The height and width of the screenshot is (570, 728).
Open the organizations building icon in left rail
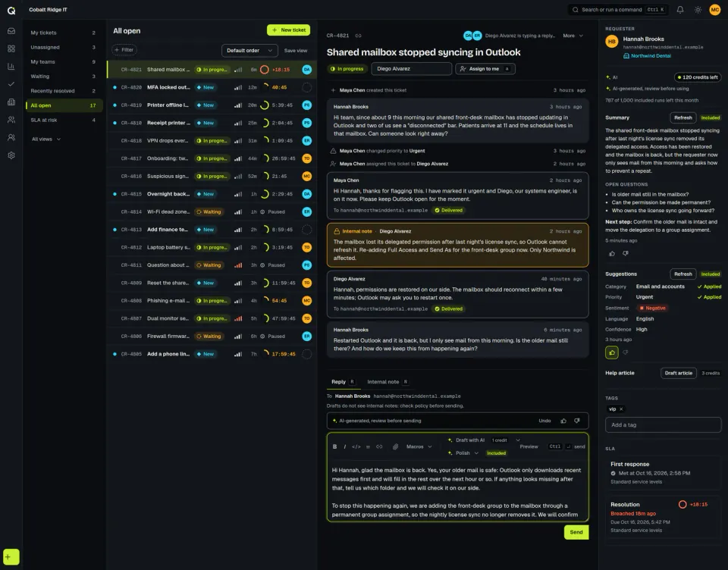[x=11, y=102]
